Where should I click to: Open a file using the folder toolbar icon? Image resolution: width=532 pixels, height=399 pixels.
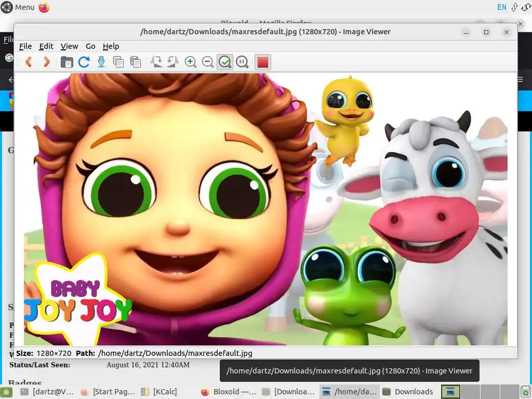[x=67, y=62]
